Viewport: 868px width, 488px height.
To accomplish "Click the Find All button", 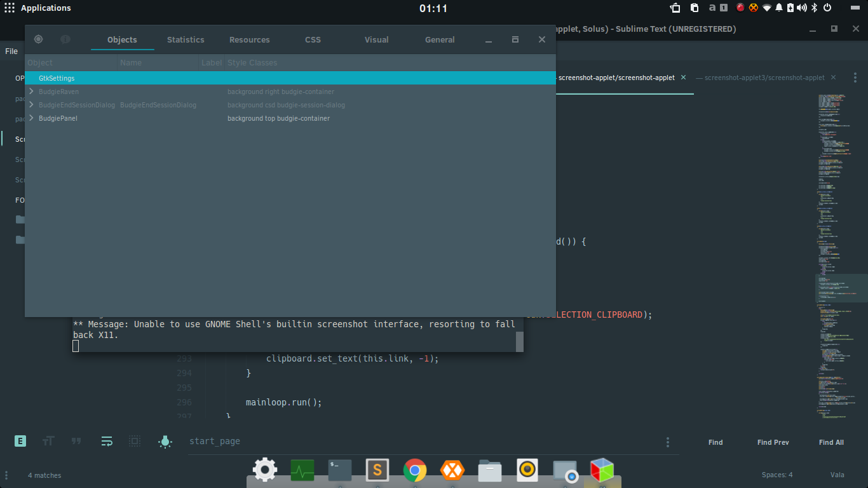I will 831,442.
